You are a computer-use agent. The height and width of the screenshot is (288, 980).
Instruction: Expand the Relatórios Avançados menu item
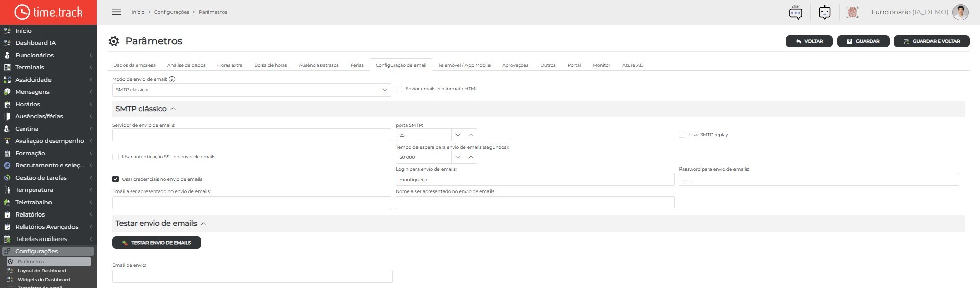click(48, 227)
